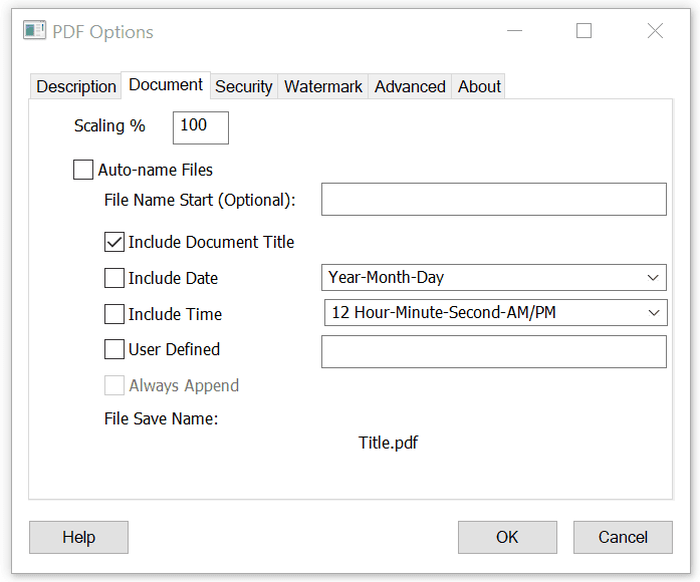This screenshot has width=700, height=582.
Task: Click the Cancel button
Action: [623, 537]
